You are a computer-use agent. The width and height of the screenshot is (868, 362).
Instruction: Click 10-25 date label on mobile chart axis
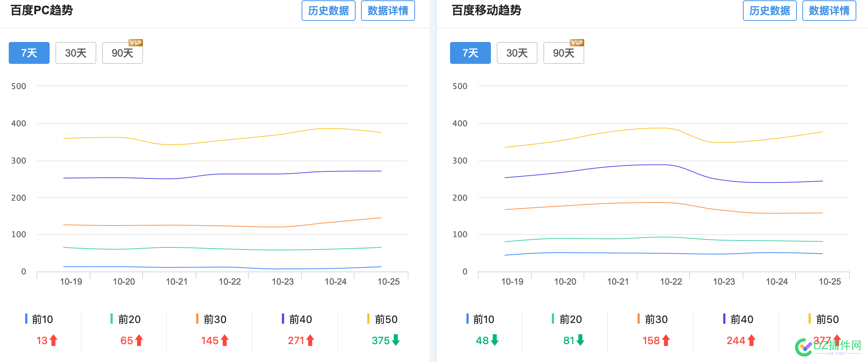(x=830, y=282)
